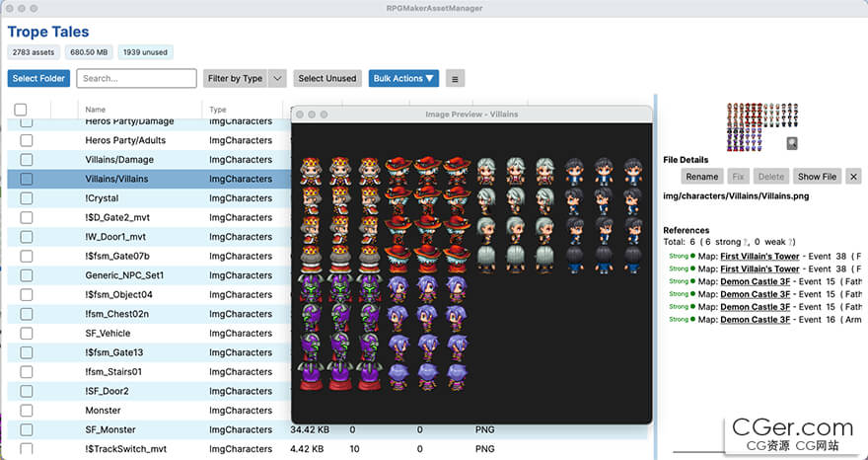Tick the checkbox next to !Crystal
This screenshot has width=868, height=460.
pyautogui.click(x=26, y=198)
